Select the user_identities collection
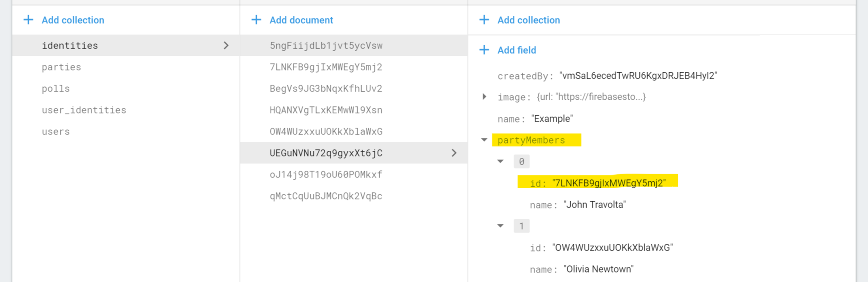 (84, 110)
